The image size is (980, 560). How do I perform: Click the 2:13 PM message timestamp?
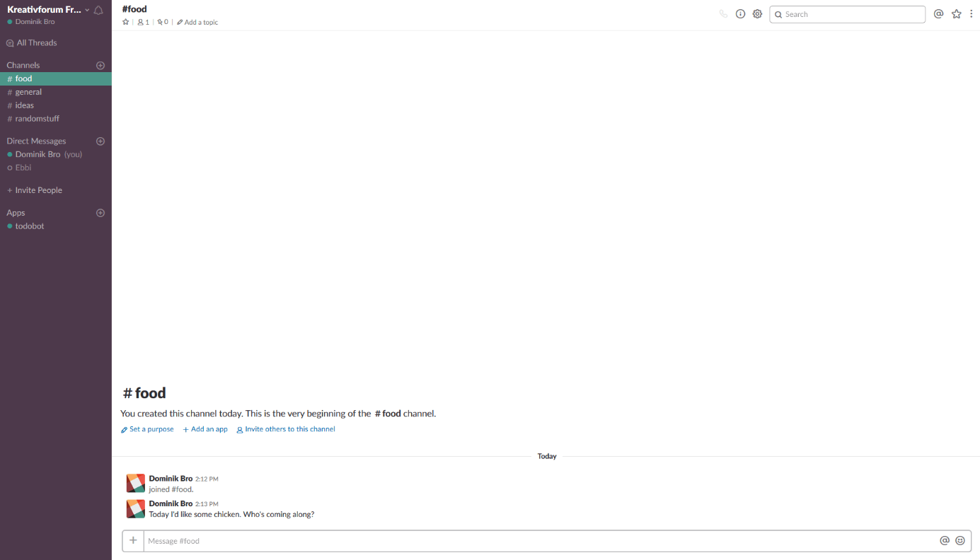click(207, 504)
